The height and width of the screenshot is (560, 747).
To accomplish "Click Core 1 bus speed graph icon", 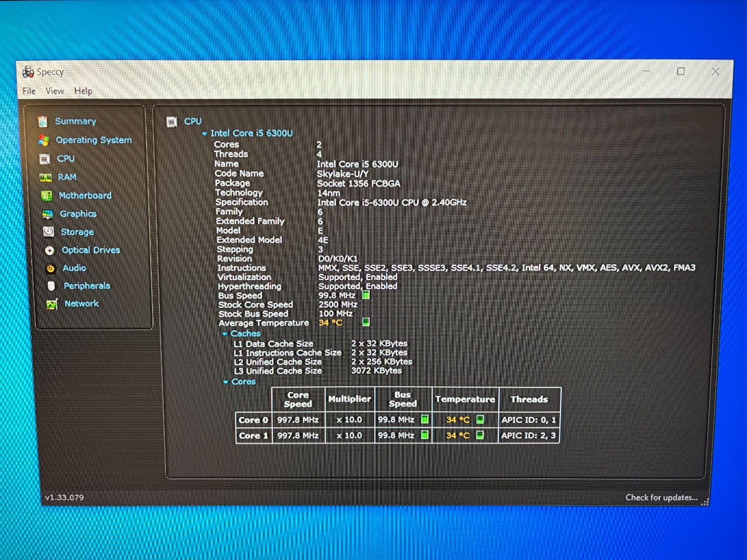I will [424, 435].
